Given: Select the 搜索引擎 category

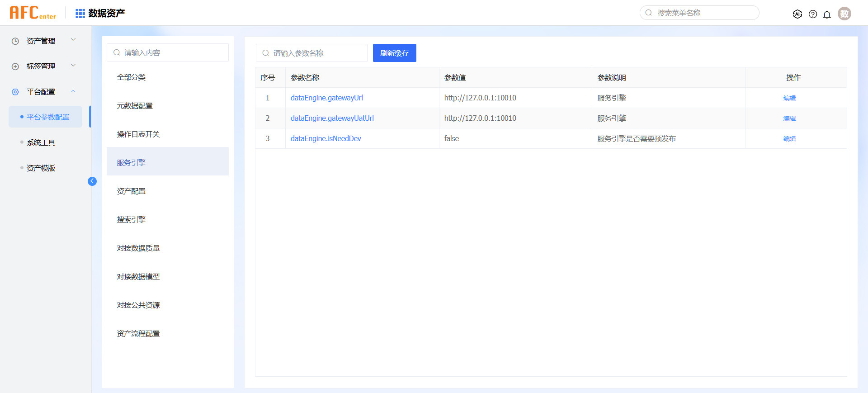Looking at the screenshot, I should pyautogui.click(x=131, y=219).
